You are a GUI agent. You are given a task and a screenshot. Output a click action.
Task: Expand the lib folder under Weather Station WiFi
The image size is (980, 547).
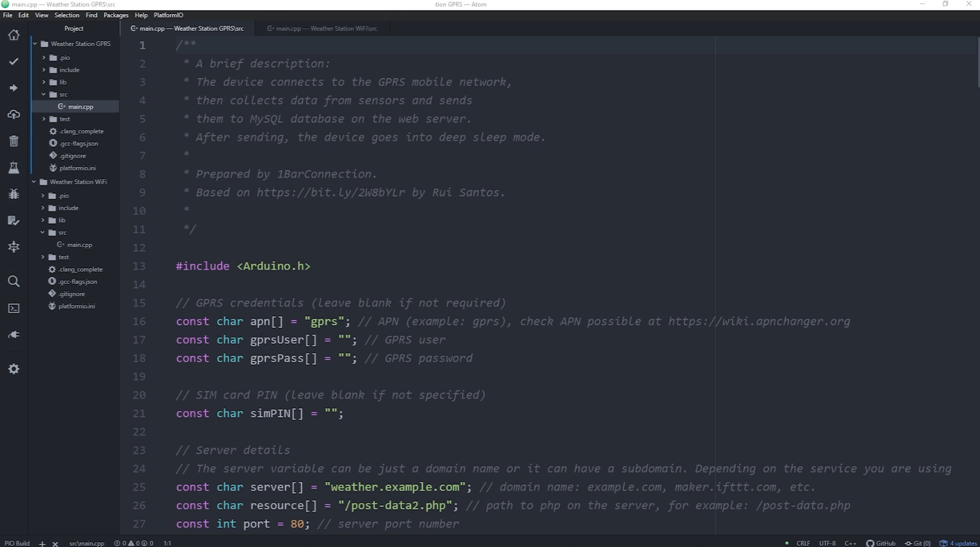44,220
